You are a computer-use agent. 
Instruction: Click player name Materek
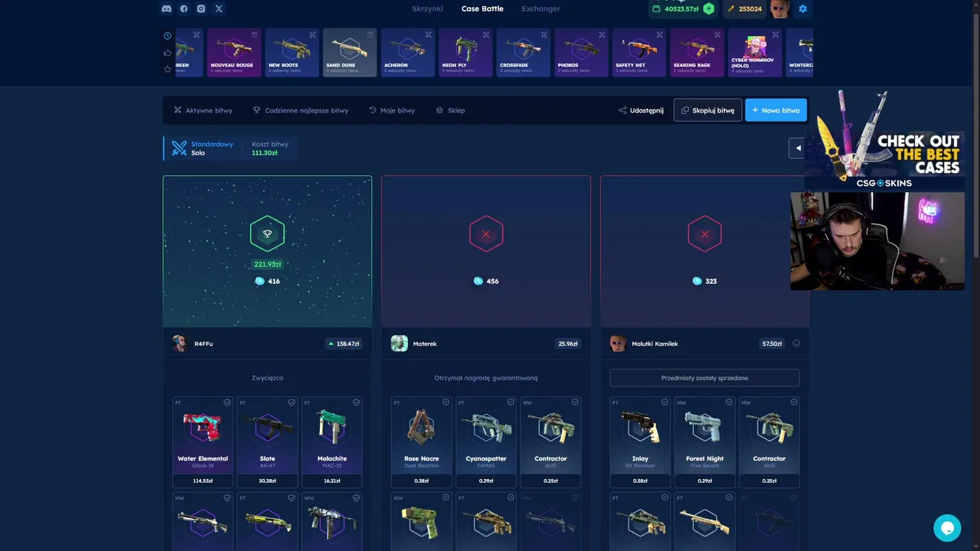(x=425, y=344)
